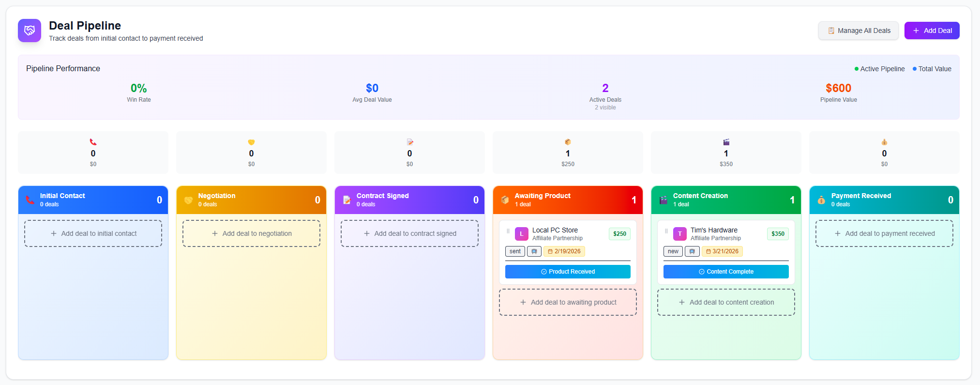Mark Tim's Hardware as Content Complete

pos(725,272)
